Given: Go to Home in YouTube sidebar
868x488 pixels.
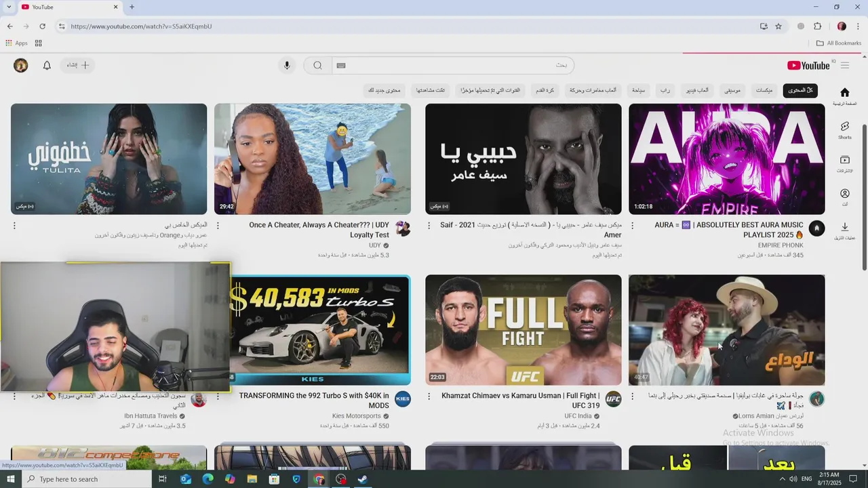Looking at the screenshot, I should pyautogui.click(x=844, y=96).
